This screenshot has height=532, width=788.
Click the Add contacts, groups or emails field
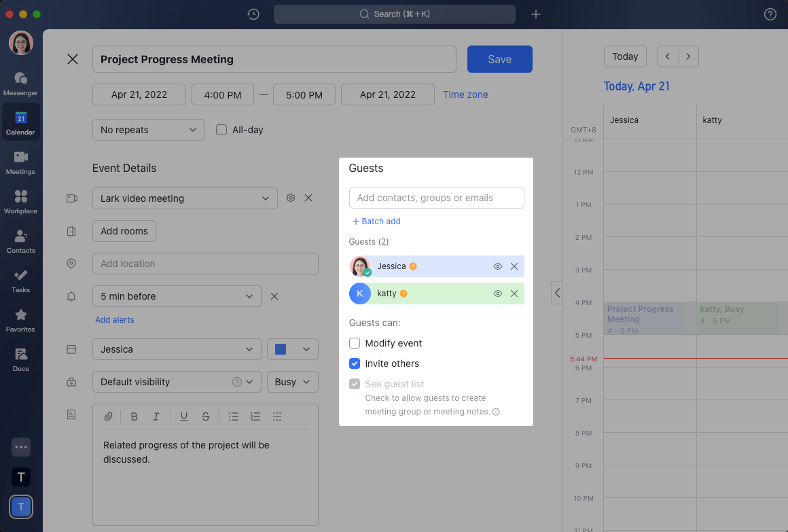pyautogui.click(x=436, y=198)
